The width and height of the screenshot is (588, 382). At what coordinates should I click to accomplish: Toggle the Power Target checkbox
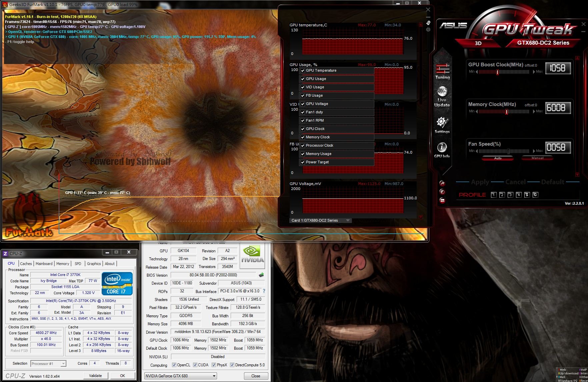point(303,162)
